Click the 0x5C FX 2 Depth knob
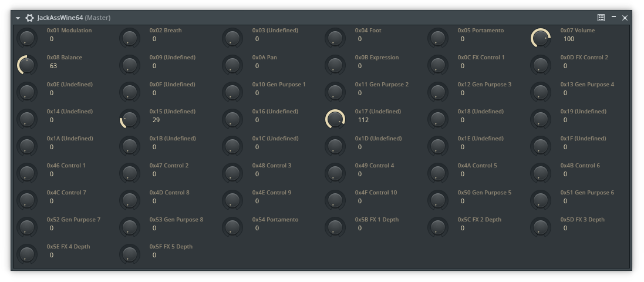This screenshot has height=282, width=644. click(x=438, y=227)
